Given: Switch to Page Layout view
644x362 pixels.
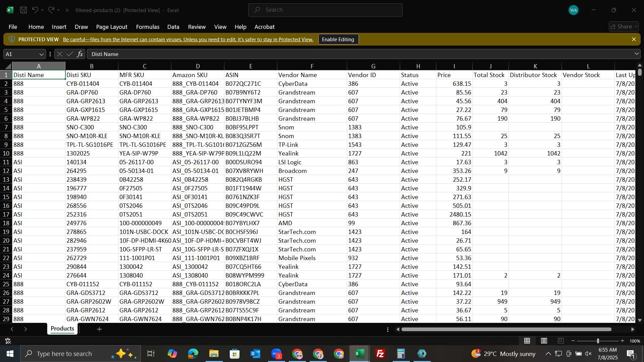Looking at the screenshot, I should point(544,341).
